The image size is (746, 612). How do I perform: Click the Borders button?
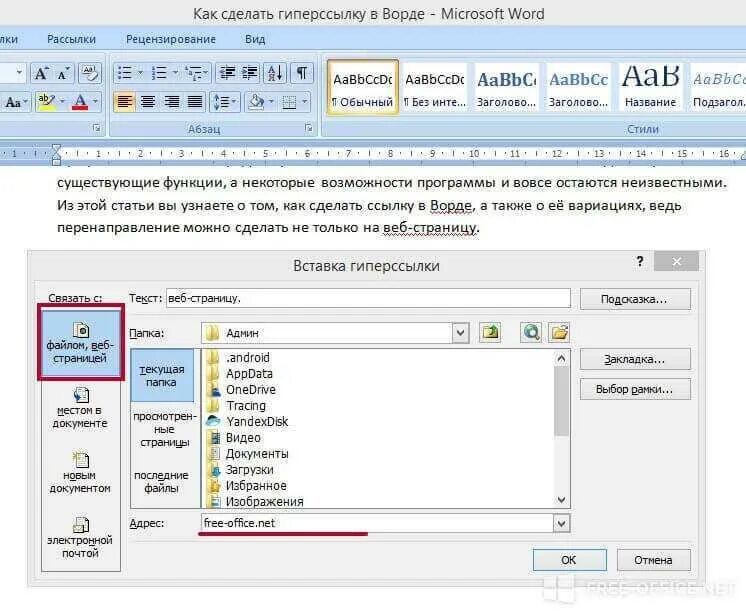[x=289, y=101]
